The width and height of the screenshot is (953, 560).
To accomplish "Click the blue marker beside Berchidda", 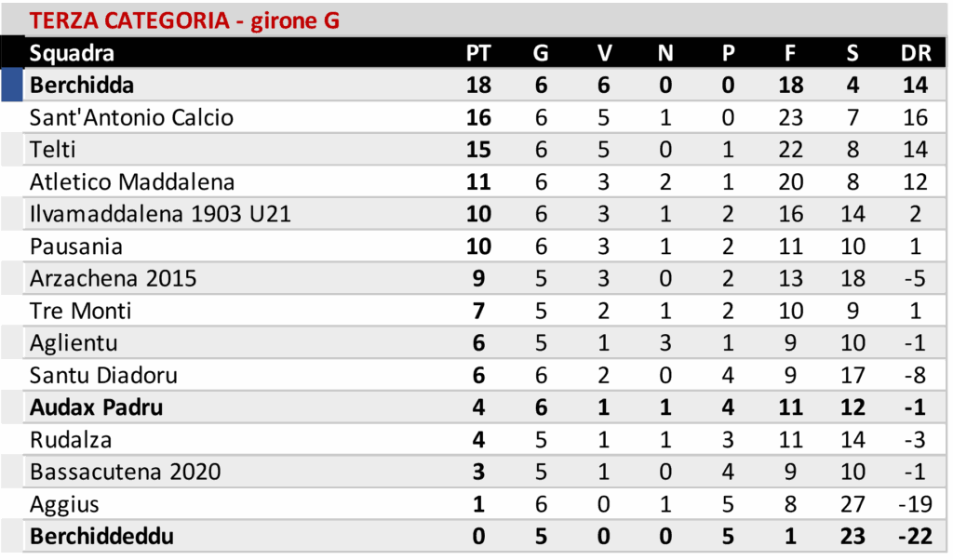I will 12,86.
